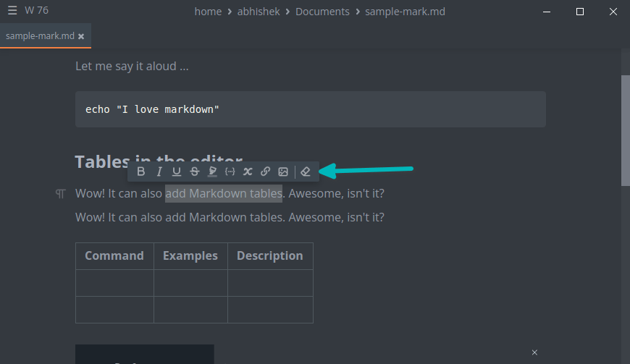
Task: Close the sample-mark.md tab
Action: 81,36
